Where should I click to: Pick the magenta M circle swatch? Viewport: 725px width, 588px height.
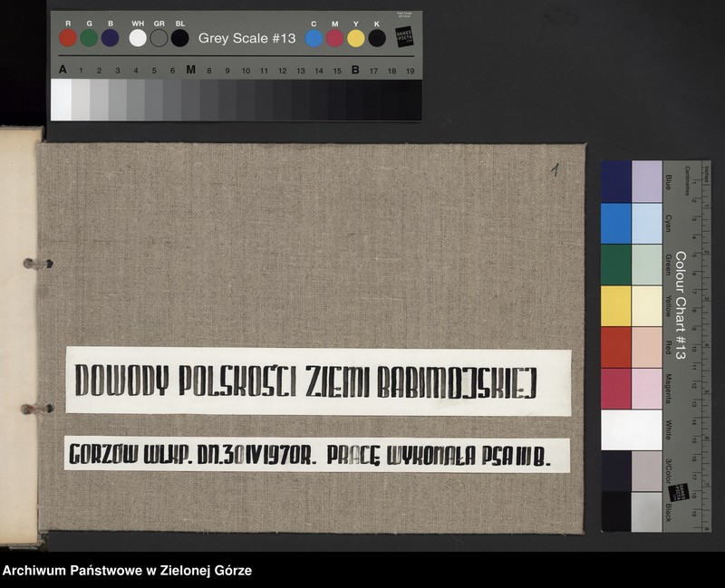pos(334,38)
